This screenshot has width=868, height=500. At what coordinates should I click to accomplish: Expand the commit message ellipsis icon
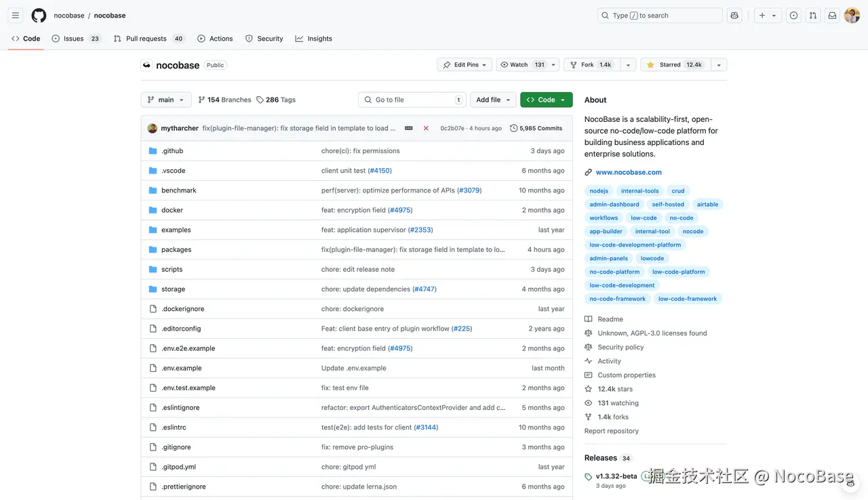point(407,127)
